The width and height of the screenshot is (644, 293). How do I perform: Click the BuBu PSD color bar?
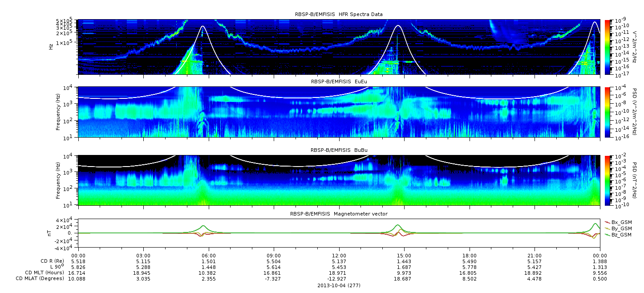(607, 180)
